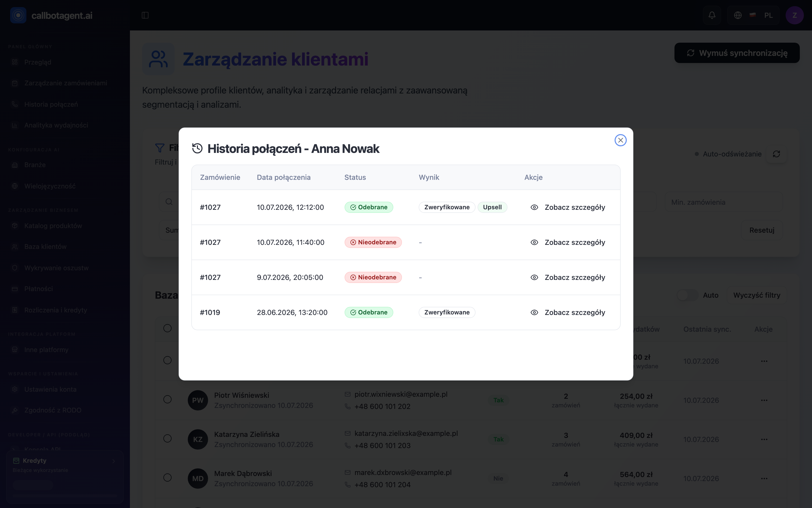This screenshot has height=508, width=812.
Task: View details of the 11:40:00 call
Action: click(x=568, y=242)
